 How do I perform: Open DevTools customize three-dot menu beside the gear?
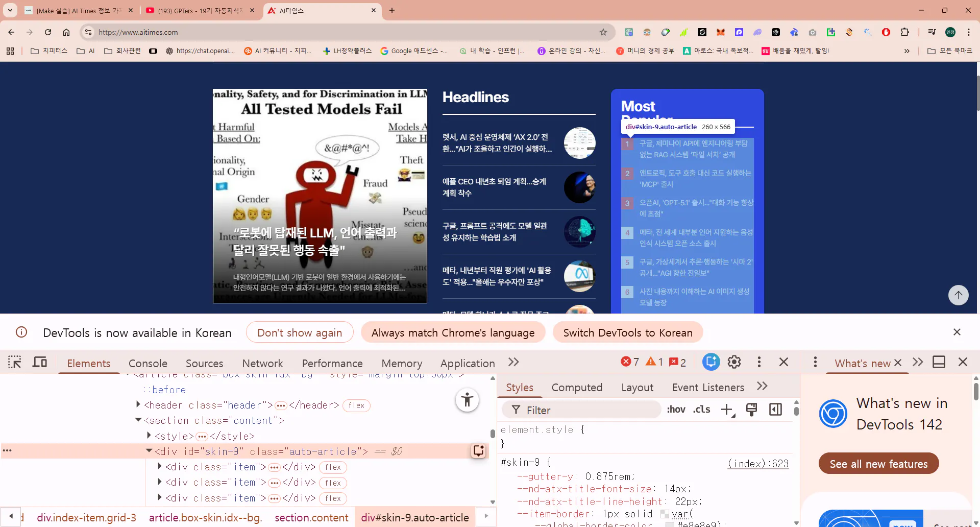coord(759,362)
